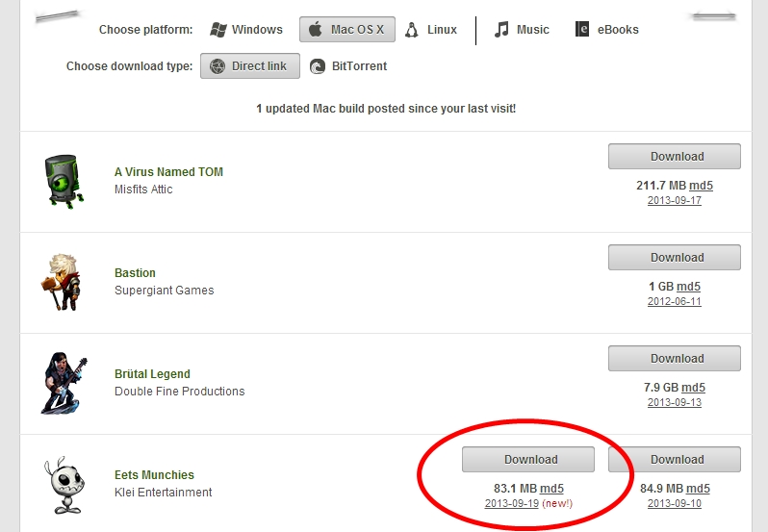Download A Virus Named TOM
The width and height of the screenshot is (768, 532).
coord(675,157)
